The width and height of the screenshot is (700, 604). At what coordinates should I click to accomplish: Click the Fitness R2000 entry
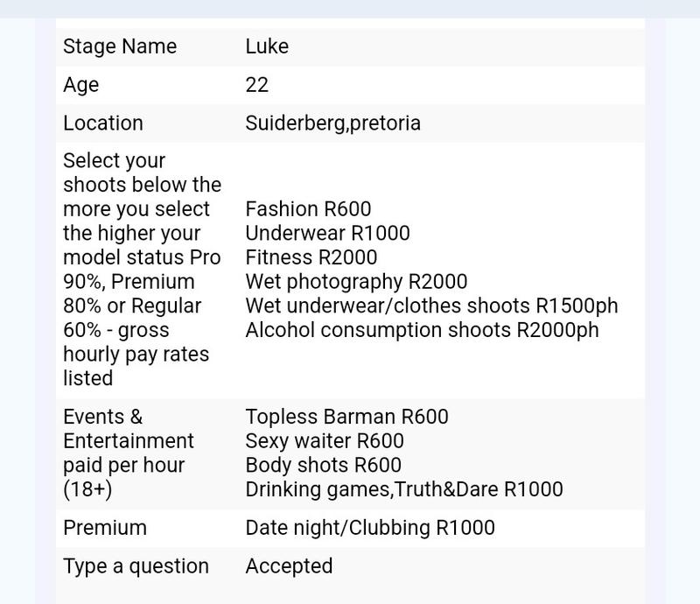click(x=311, y=257)
